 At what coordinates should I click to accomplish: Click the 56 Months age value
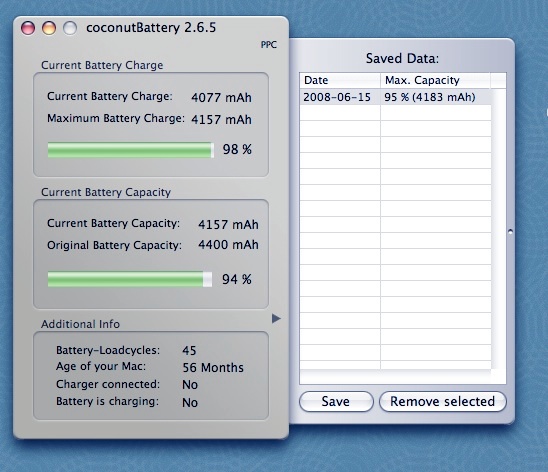pos(213,368)
